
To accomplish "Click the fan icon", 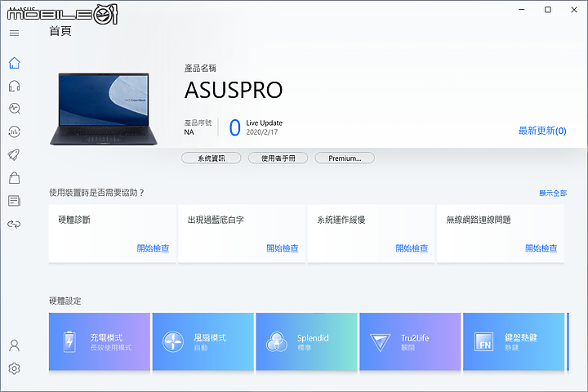I will (x=173, y=341).
